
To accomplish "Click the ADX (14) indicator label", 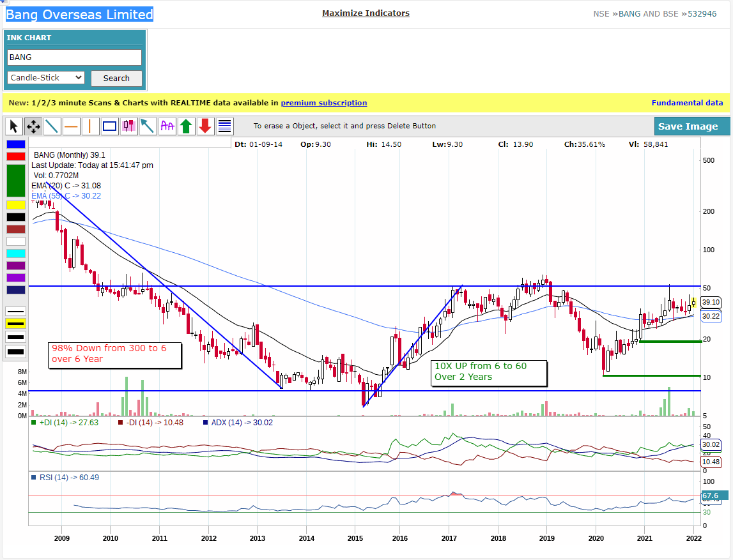I will click(x=238, y=423).
